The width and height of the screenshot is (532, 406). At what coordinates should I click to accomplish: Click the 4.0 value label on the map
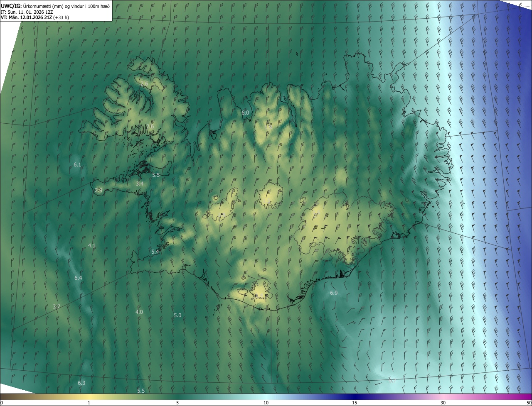point(139,312)
